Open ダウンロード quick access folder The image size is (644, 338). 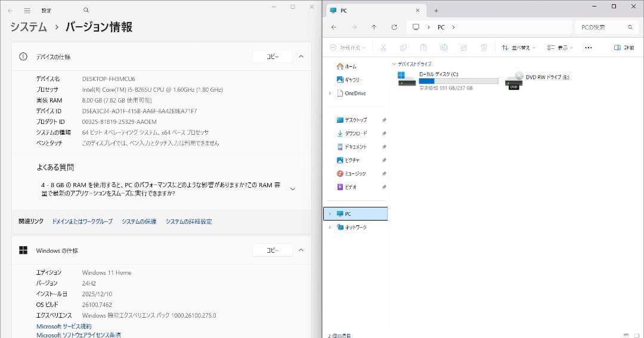352,134
